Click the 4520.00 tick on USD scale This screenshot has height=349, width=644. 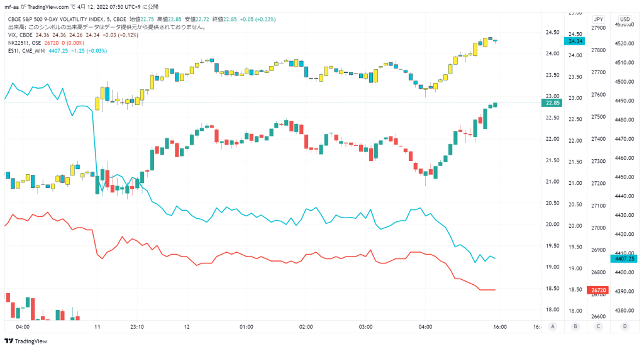(625, 43)
